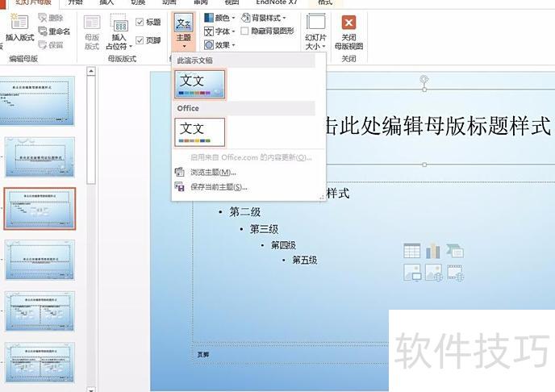This screenshot has width=555, height=392.
Task: Click the Insert Placeholder (插入占位符) icon
Action: pos(119,23)
